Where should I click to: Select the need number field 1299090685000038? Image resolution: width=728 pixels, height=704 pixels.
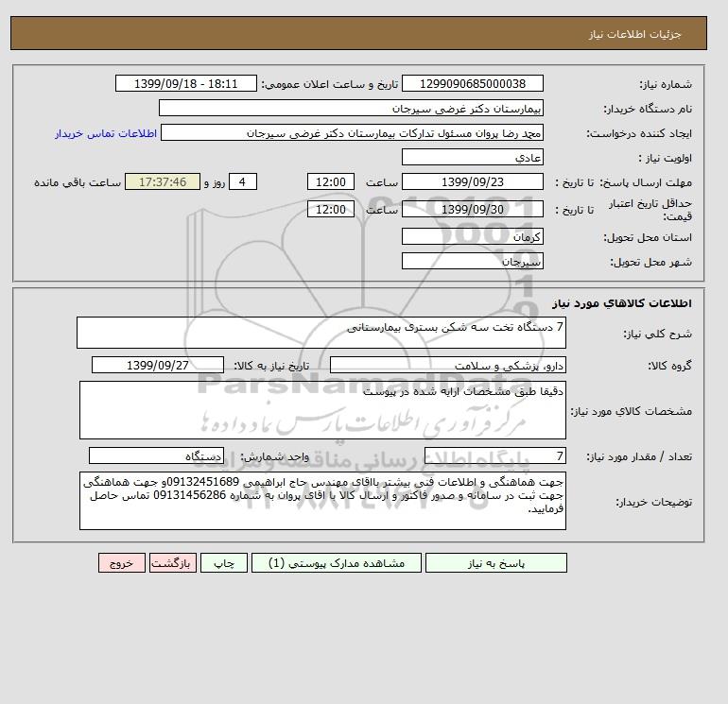tap(473, 83)
